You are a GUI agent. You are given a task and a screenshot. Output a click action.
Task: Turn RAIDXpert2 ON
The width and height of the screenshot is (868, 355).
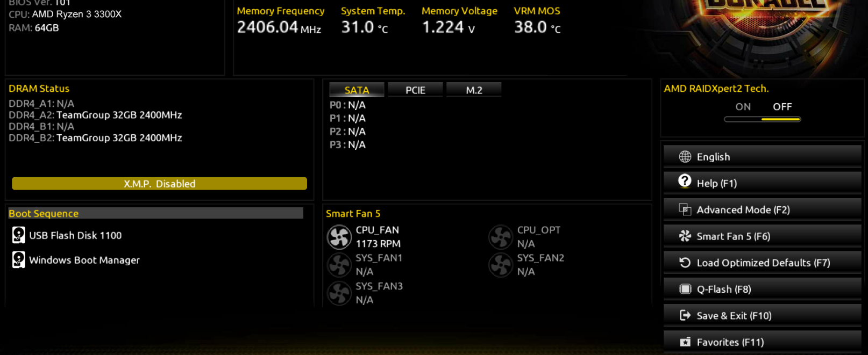(743, 106)
